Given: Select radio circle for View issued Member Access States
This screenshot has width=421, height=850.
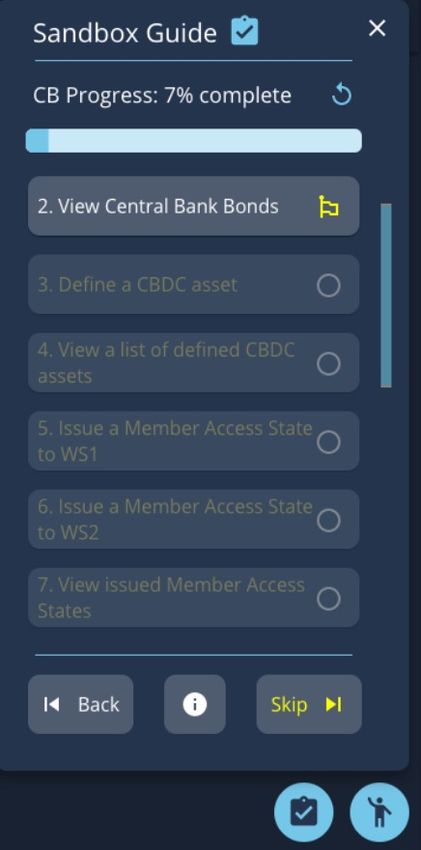Looking at the screenshot, I should (x=328, y=598).
